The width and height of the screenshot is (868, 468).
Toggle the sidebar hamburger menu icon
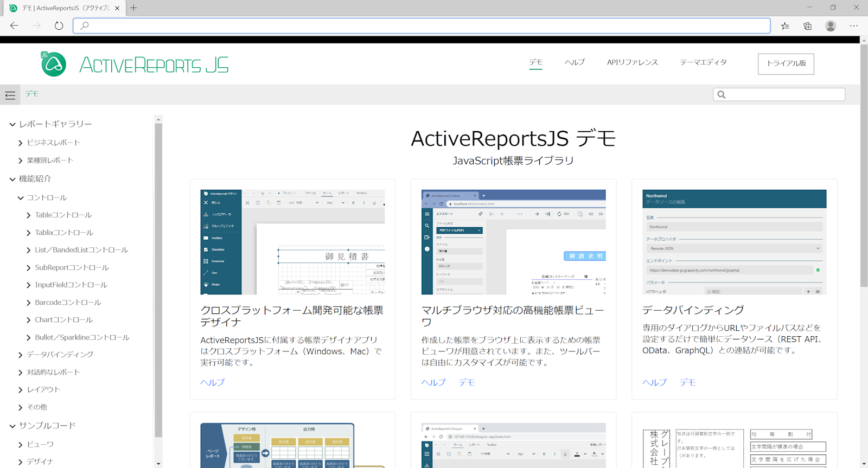point(10,95)
